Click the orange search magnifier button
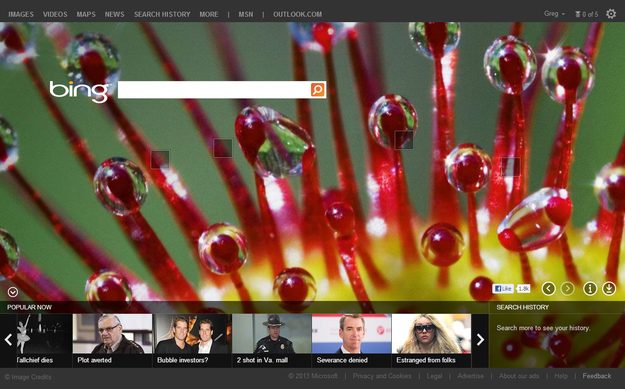Viewport: 625px width, 389px height. (x=318, y=90)
